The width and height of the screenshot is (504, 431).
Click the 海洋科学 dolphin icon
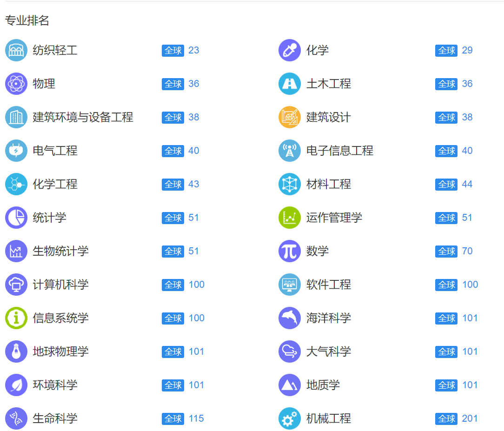pyautogui.click(x=289, y=318)
